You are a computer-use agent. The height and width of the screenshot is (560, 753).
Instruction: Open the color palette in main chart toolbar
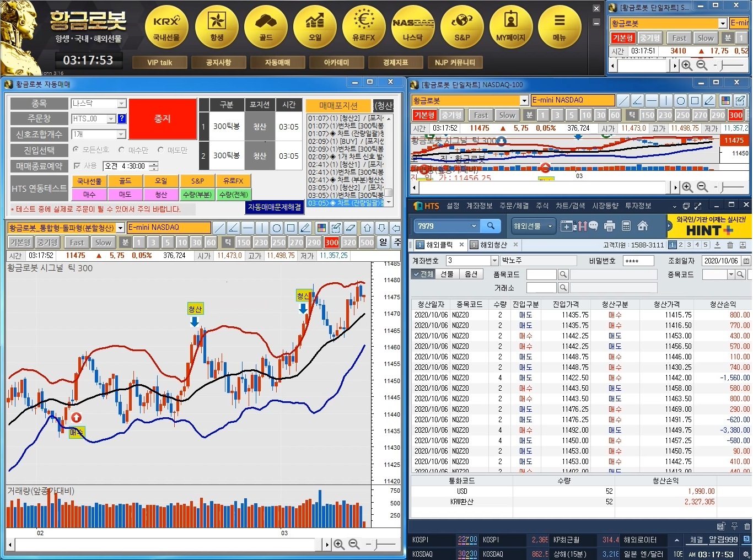[x=321, y=228]
